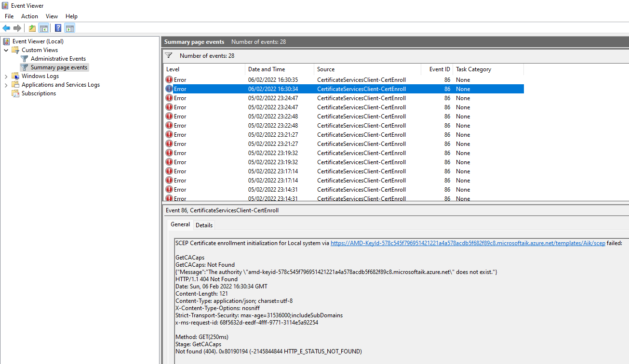Sort by the Event ID column header
Screen dimensions: 629x364
[437, 69]
